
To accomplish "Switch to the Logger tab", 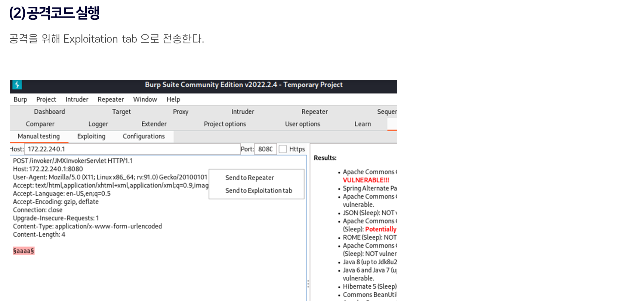I will (x=98, y=124).
